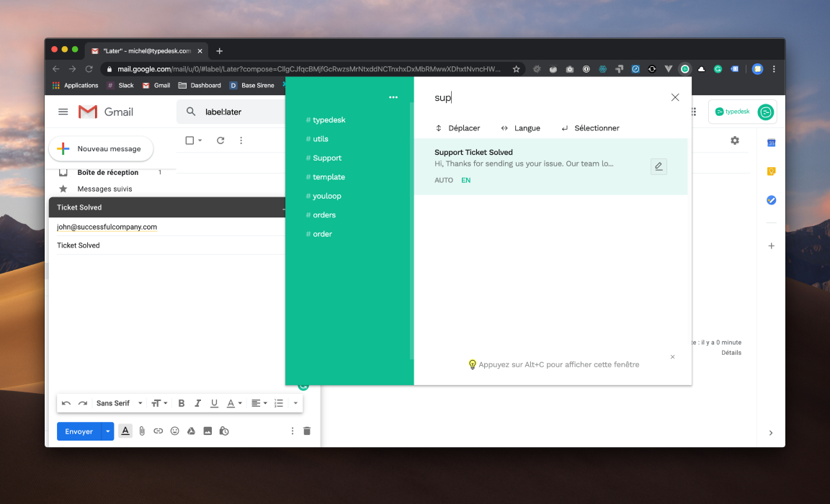Open the Sans Serif font dropdown
Screen dimensions: 830x504
tap(119, 403)
